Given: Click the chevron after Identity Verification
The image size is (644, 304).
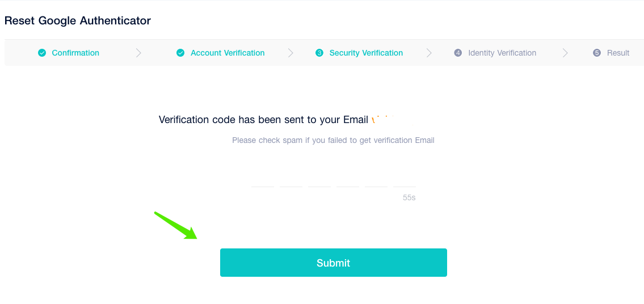Looking at the screenshot, I should click(565, 53).
